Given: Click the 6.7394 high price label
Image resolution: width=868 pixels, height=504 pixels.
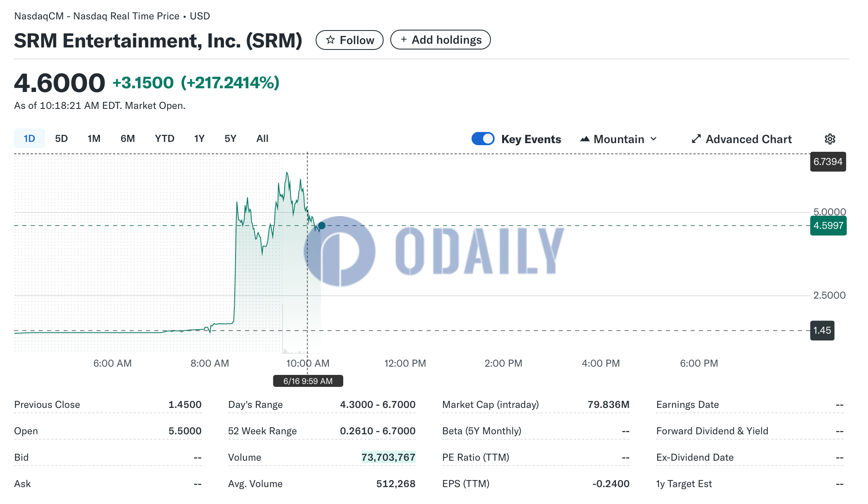Looking at the screenshot, I should pyautogui.click(x=828, y=162).
